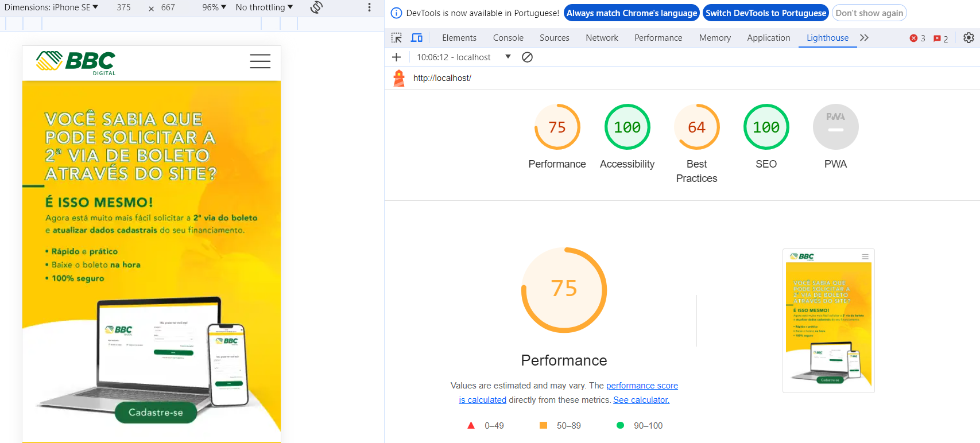Screen dimensions: 980x443
Task: Click the red error count indicator
Action: coord(917,38)
